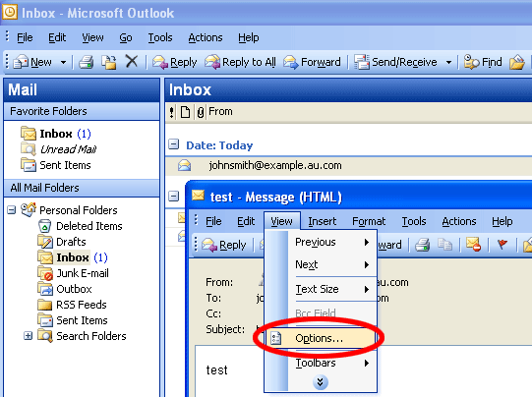Click Forward in the main Outlook toolbar
Image resolution: width=532 pixels, height=397 pixels.
point(312,62)
